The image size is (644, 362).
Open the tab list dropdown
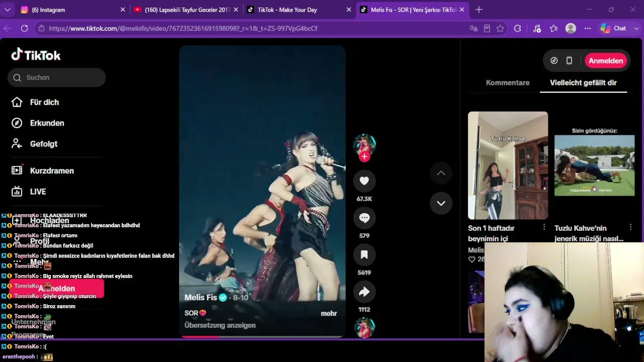click(8, 10)
